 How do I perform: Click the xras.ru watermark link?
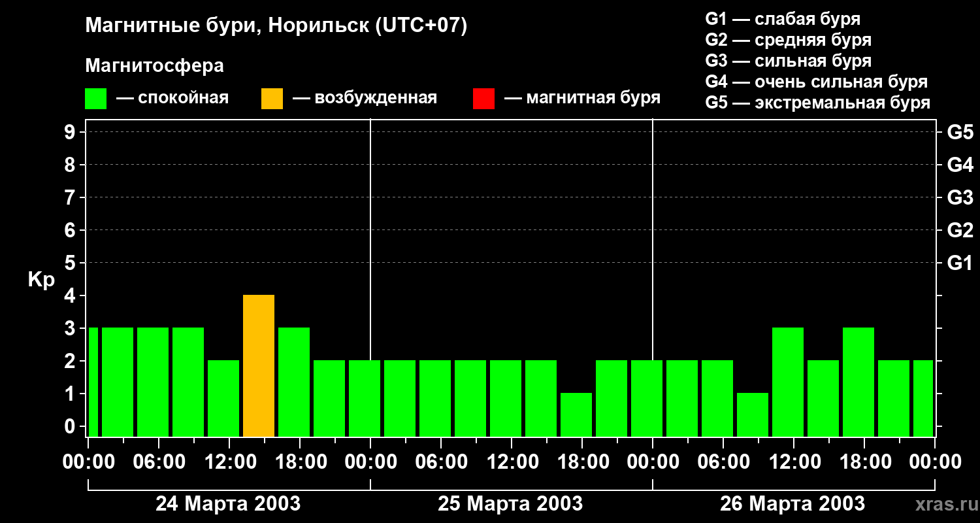pos(944,504)
